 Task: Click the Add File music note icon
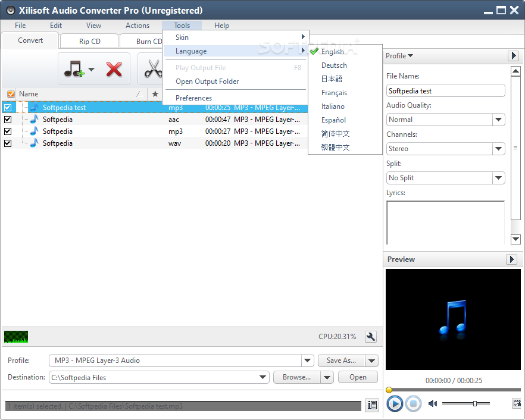click(x=74, y=69)
